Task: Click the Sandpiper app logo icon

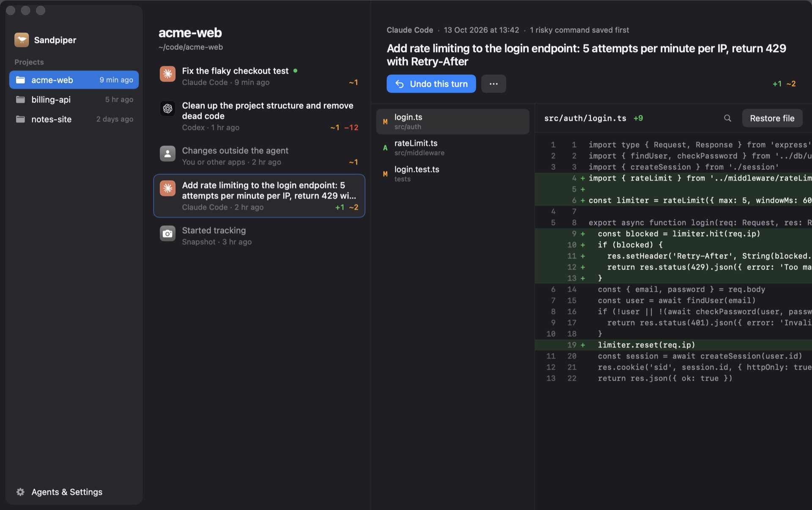Action: [22, 40]
